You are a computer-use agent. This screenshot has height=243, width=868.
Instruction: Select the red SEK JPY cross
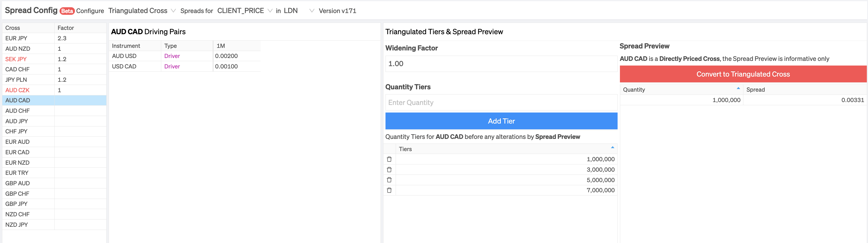click(16, 59)
